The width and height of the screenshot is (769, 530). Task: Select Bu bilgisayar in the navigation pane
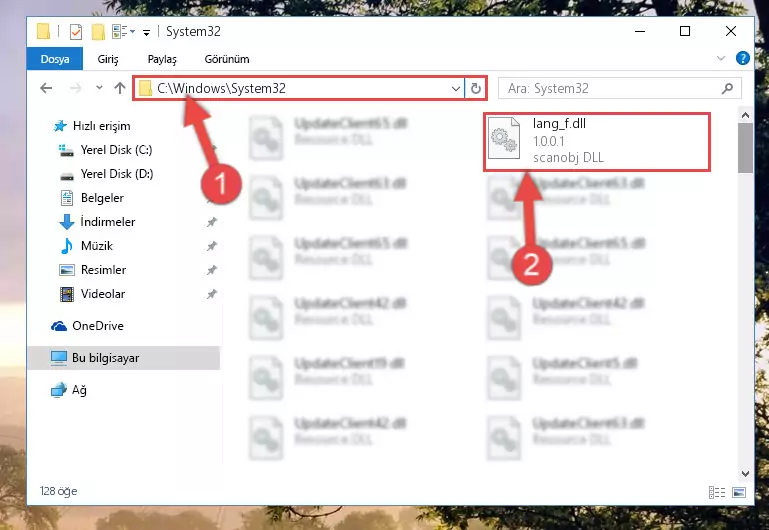point(124,358)
